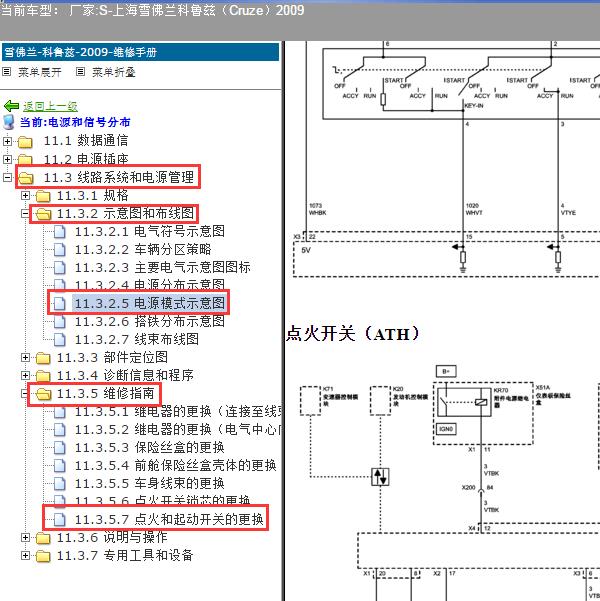Select the 11.3.1 规格 folder

click(92, 195)
